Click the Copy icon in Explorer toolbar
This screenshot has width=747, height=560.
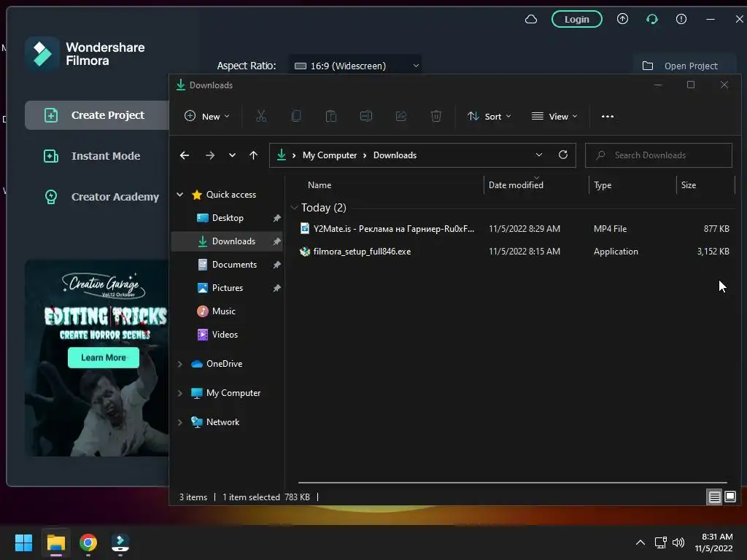click(296, 116)
